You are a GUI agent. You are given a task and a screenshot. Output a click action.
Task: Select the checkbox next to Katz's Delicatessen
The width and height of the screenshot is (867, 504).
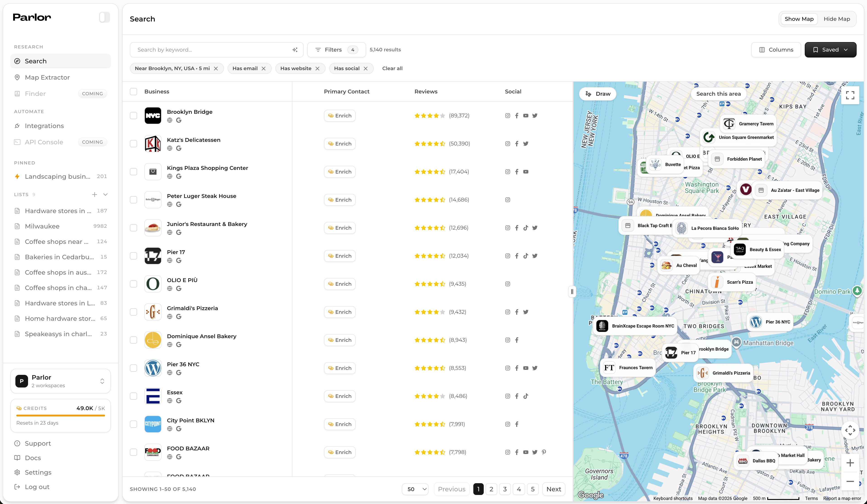click(133, 143)
